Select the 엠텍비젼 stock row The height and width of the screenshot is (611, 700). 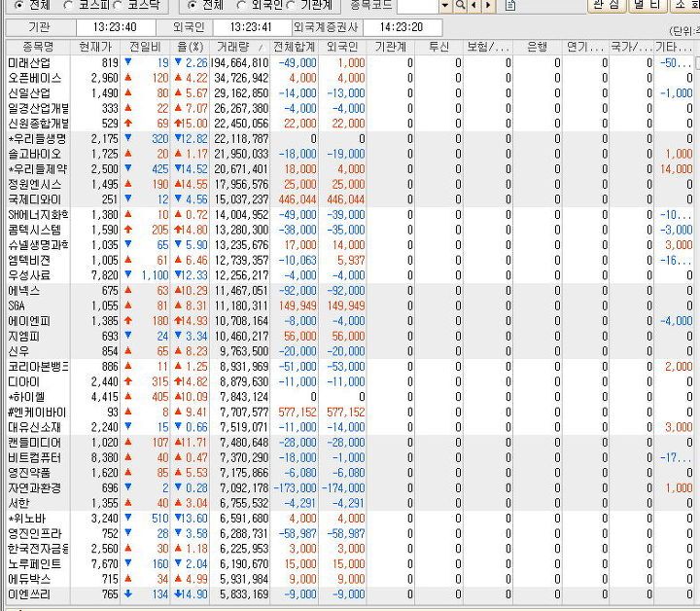[x=351, y=261]
